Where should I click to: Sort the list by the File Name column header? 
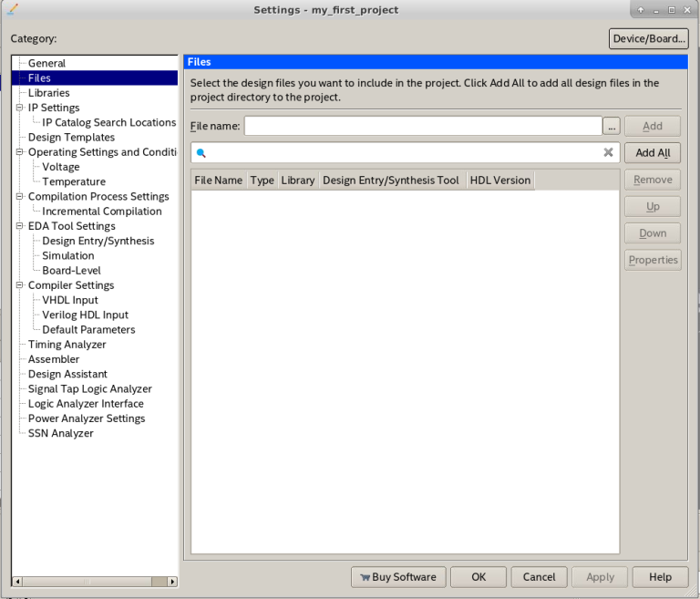[x=218, y=181]
